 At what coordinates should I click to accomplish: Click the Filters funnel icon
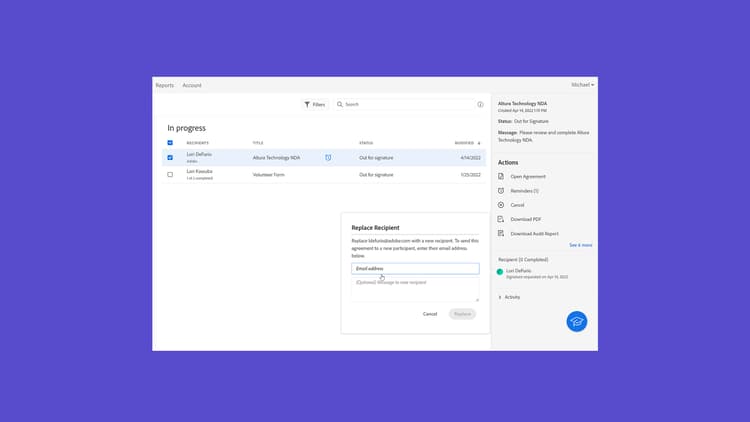307,104
